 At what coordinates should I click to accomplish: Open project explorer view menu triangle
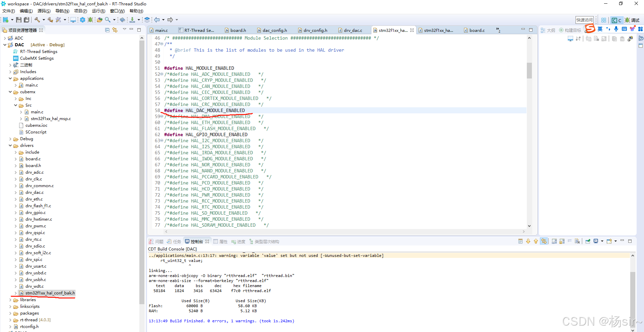[124, 30]
